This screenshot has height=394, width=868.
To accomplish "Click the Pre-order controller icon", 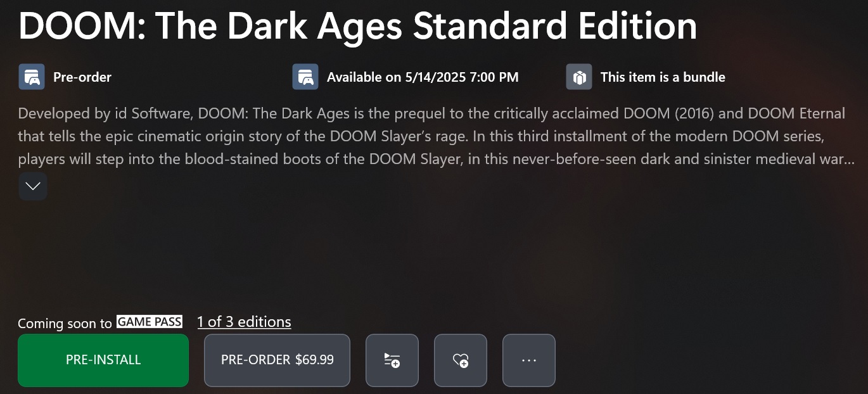I will point(31,77).
